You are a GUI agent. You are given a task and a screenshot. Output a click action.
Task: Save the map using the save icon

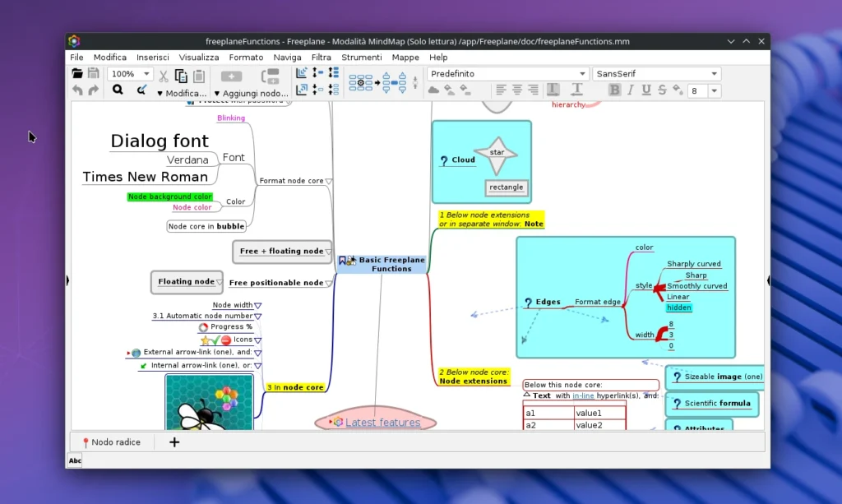[x=93, y=73]
